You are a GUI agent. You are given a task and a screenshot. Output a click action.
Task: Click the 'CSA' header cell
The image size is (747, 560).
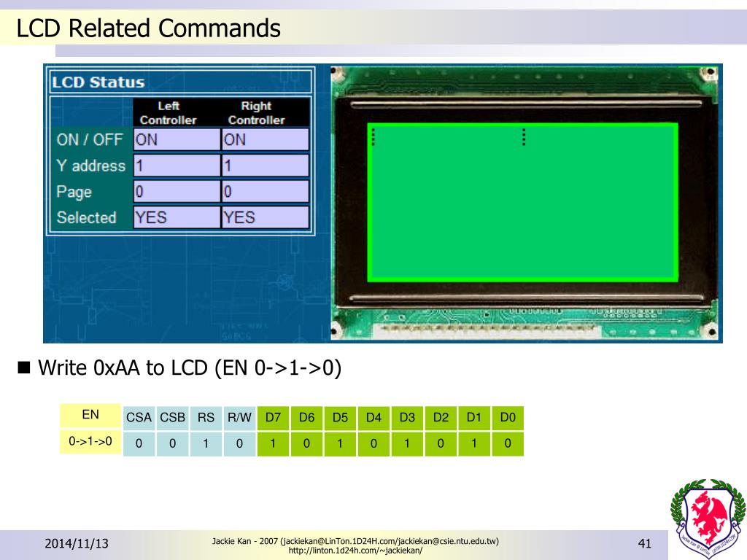click(x=139, y=418)
